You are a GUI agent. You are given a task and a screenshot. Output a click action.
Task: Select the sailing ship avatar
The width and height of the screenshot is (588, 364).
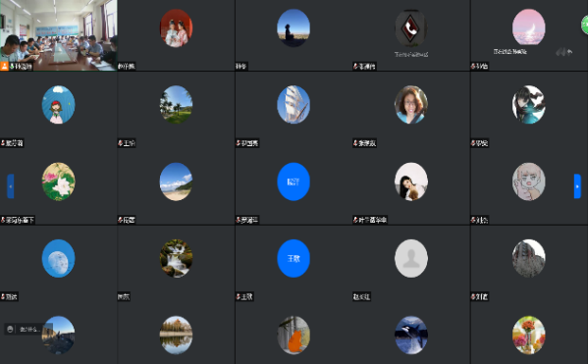pos(294,105)
